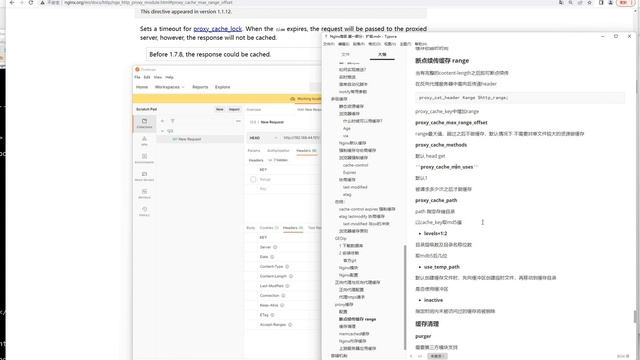Select 'last-modified' item in Typora outline

click(355, 187)
